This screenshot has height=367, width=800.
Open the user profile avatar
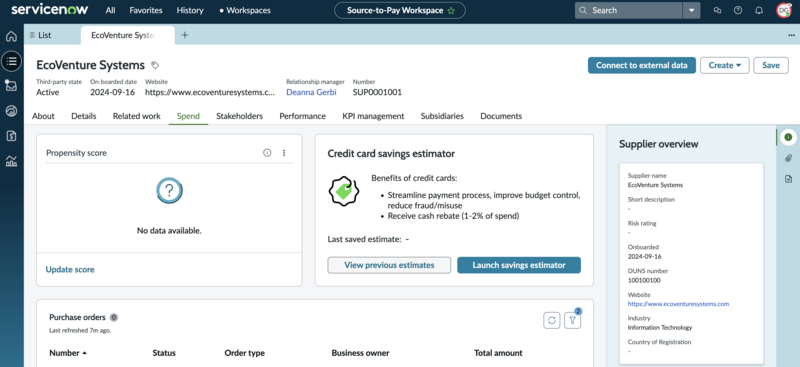coord(784,10)
